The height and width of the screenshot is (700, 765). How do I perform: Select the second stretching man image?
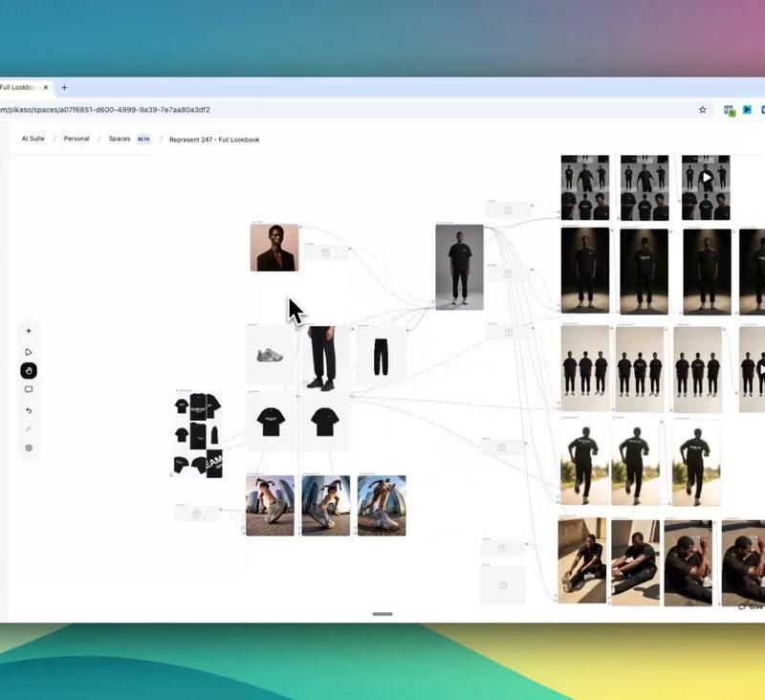coord(635,562)
